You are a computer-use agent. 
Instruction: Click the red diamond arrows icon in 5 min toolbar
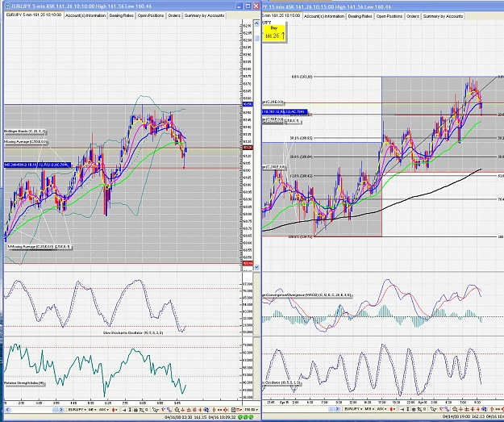click(x=225, y=410)
